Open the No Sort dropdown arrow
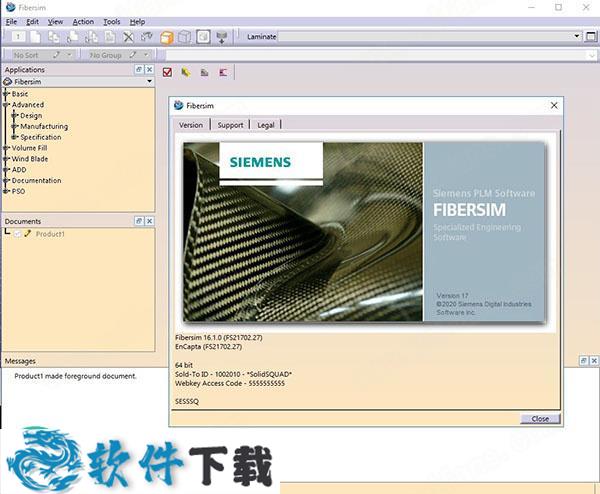This screenshot has height=494, width=600. click(x=69, y=55)
